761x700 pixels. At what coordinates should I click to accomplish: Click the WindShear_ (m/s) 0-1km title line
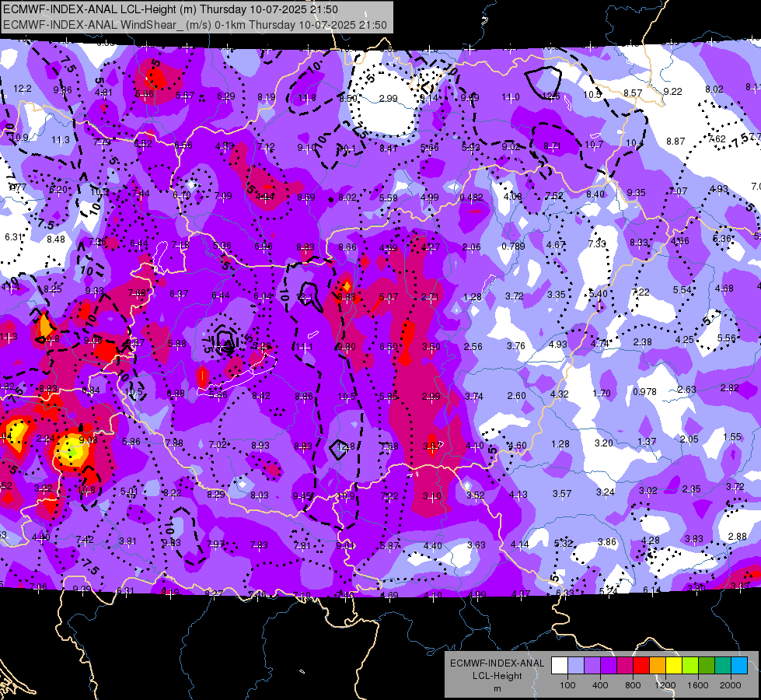(195, 25)
